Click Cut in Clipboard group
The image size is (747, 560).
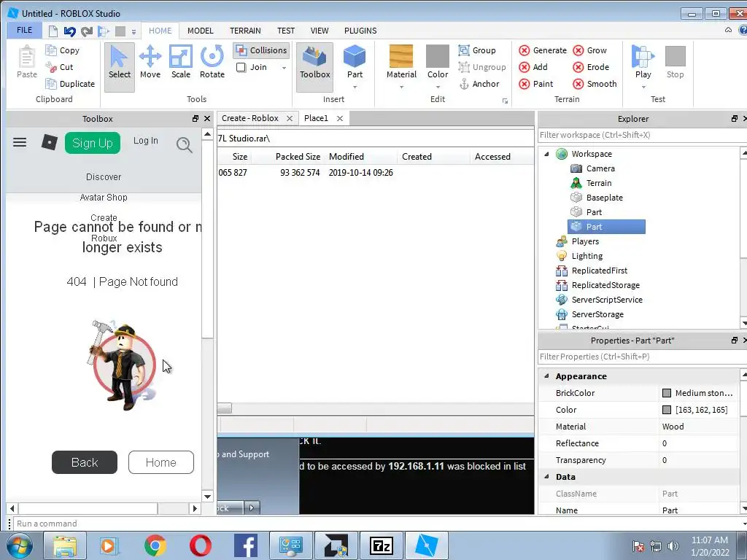(x=59, y=67)
